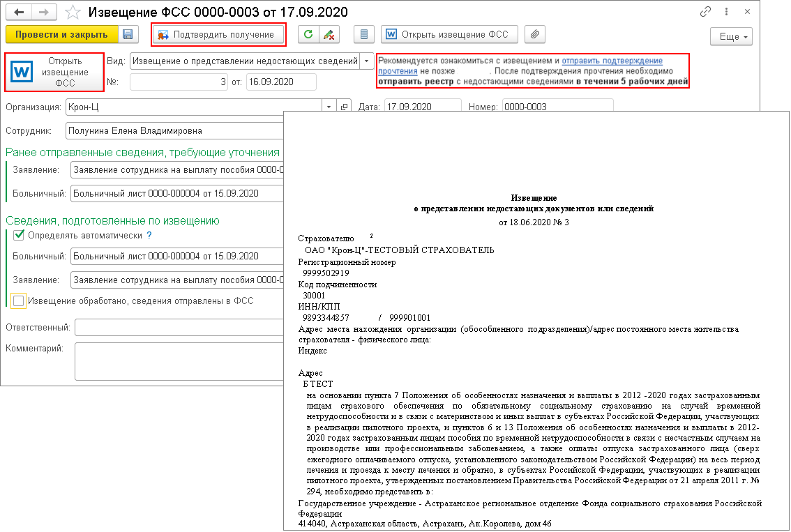This screenshot has width=791, height=532.
Task: Click heading Ранее отправленные сведения, требующие уточнения
Action: [x=143, y=152]
